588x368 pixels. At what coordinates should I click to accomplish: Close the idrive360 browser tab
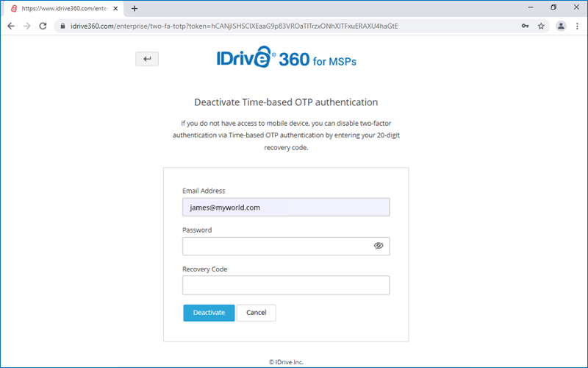coord(115,8)
